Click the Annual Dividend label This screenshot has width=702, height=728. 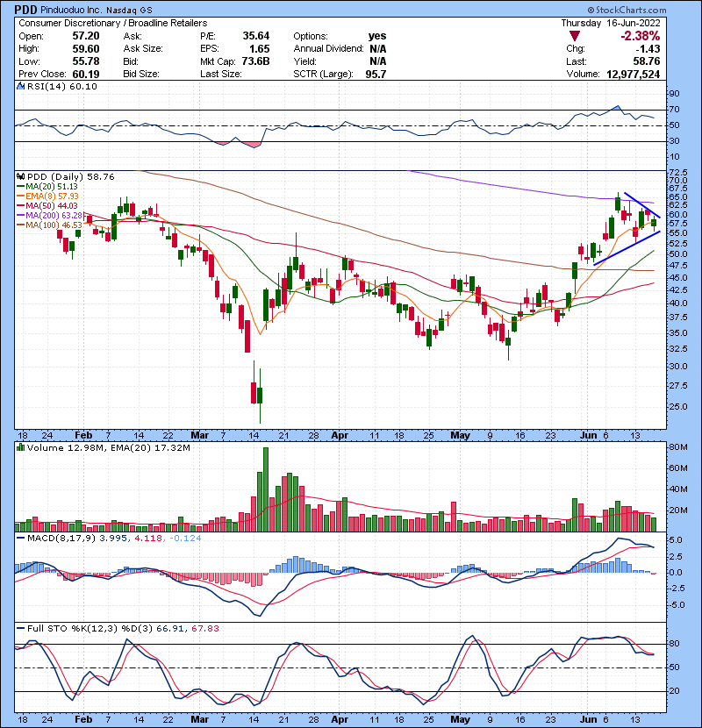click(328, 49)
